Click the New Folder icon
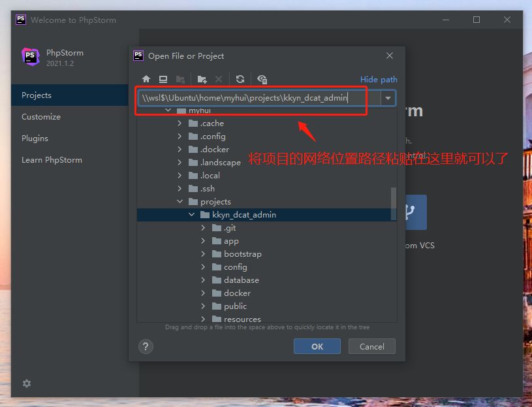The height and width of the screenshot is (407, 532). (202, 79)
